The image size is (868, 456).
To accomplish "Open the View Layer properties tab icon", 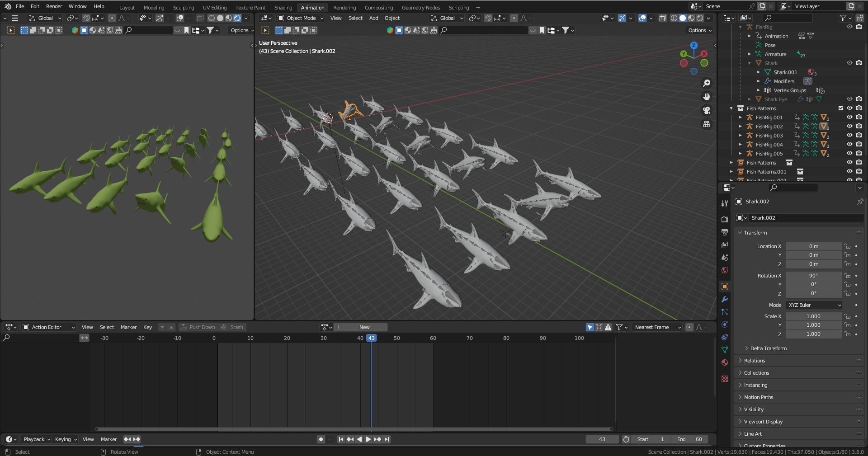I will tap(725, 244).
